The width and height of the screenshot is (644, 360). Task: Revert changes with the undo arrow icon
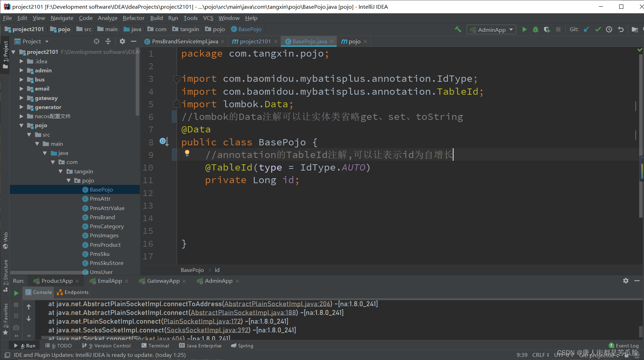tap(621, 29)
